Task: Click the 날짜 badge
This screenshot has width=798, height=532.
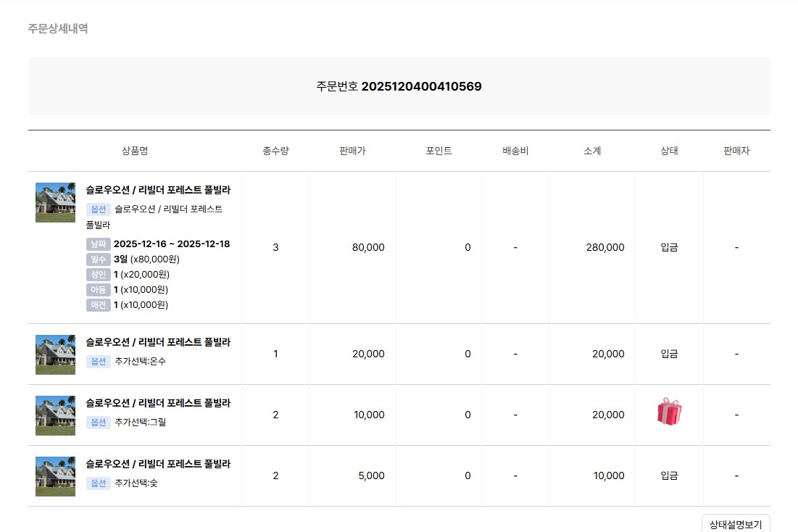Action: pyautogui.click(x=98, y=244)
